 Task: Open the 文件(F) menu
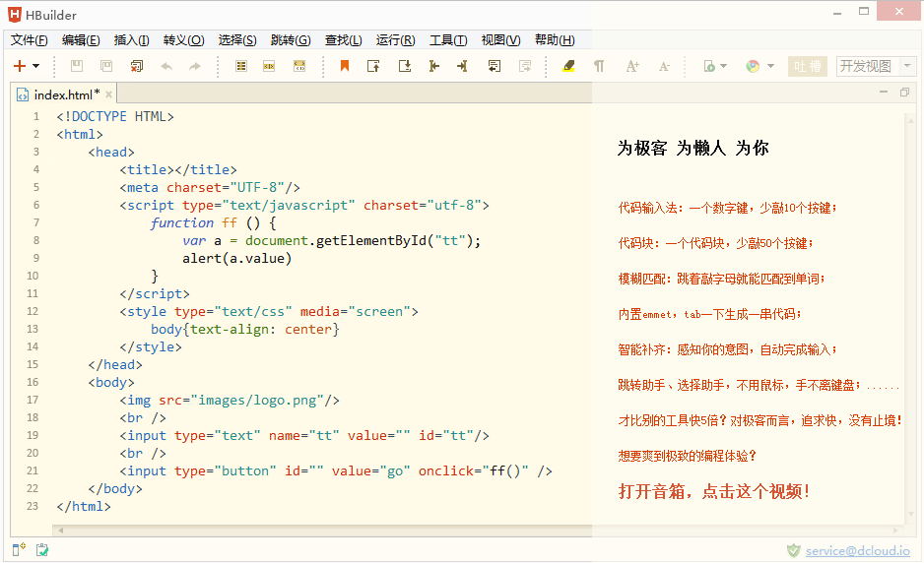tap(30, 40)
